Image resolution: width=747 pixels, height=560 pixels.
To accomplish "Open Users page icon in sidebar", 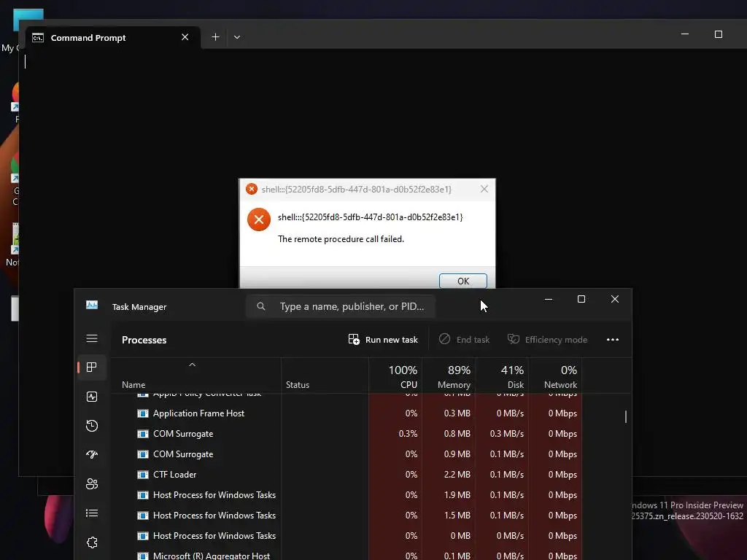I will 92,484.
